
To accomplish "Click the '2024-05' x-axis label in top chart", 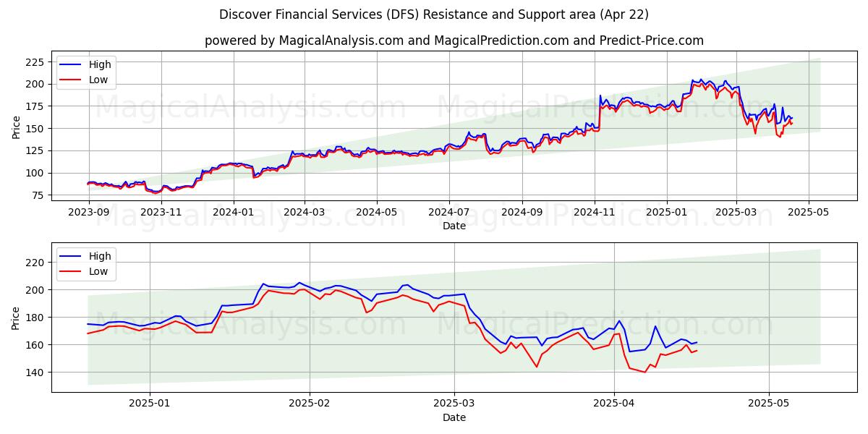I will (x=377, y=213).
